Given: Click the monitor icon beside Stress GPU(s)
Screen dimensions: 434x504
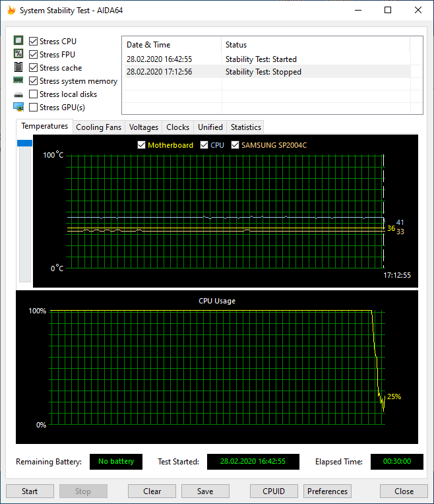Looking at the screenshot, I should [18, 107].
